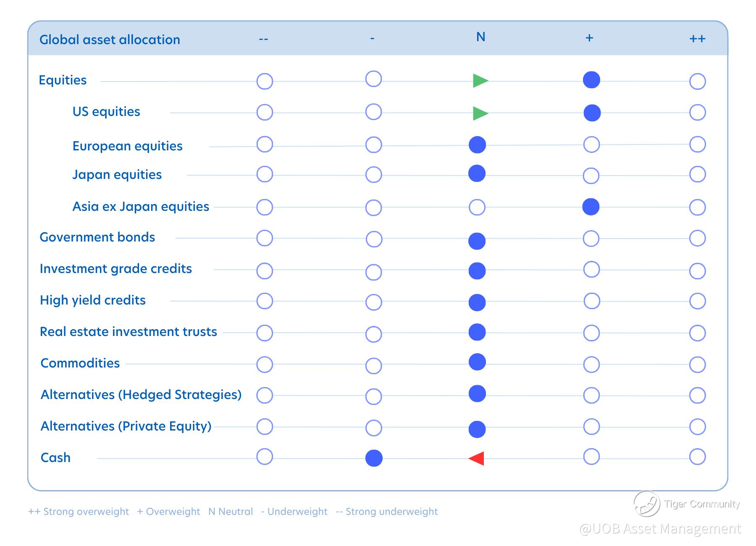This screenshot has height=546, width=756.
Task: Click the Real estate investment trusts label
Action: pos(128,332)
